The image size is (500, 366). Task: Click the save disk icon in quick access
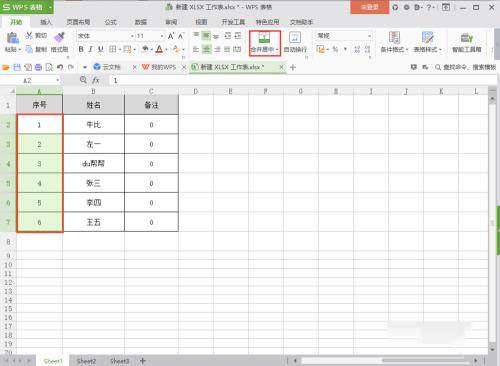point(17,67)
